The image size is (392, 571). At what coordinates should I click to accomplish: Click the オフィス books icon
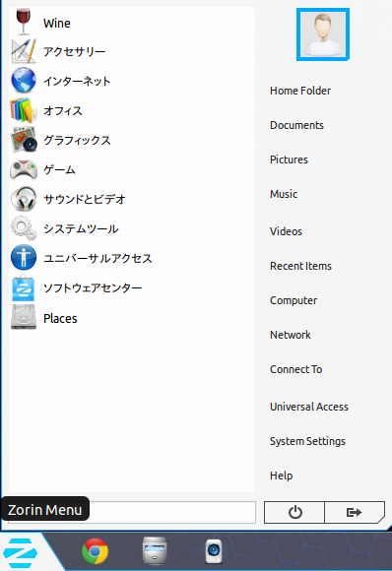(x=24, y=110)
